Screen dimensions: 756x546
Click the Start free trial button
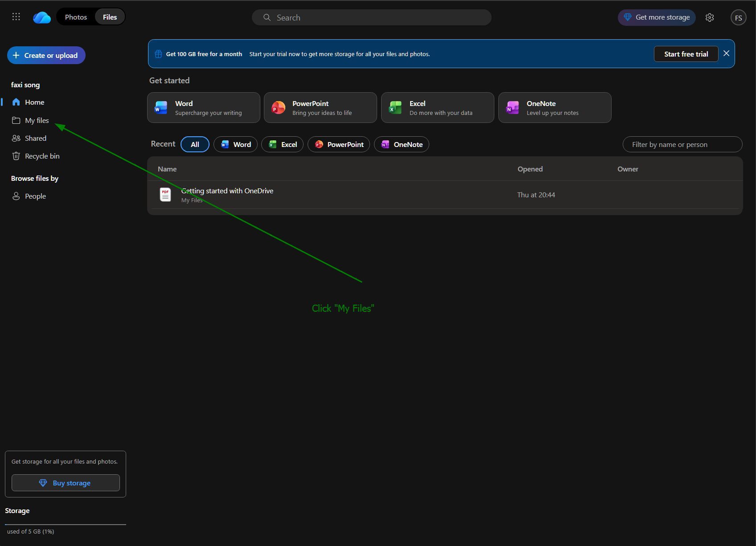[x=686, y=54]
